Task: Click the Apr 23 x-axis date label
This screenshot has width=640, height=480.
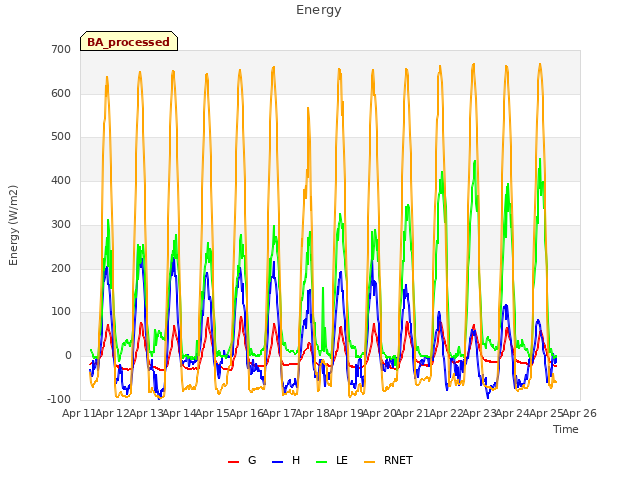Action: [x=479, y=413]
